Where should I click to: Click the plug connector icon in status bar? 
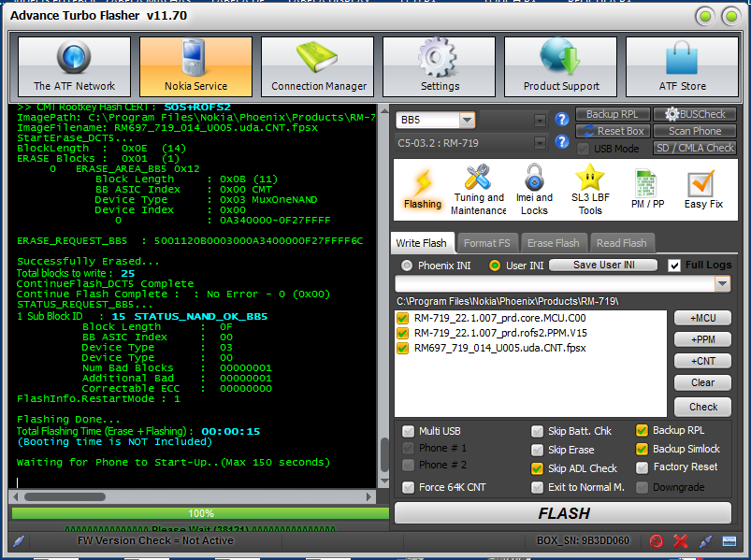705,541
